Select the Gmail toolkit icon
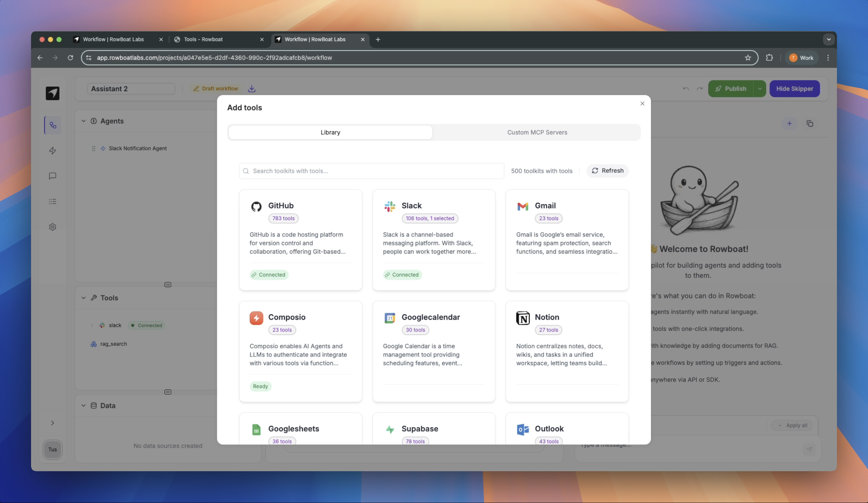Image resolution: width=868 pixels, height=503 pixels. (523, 206)
